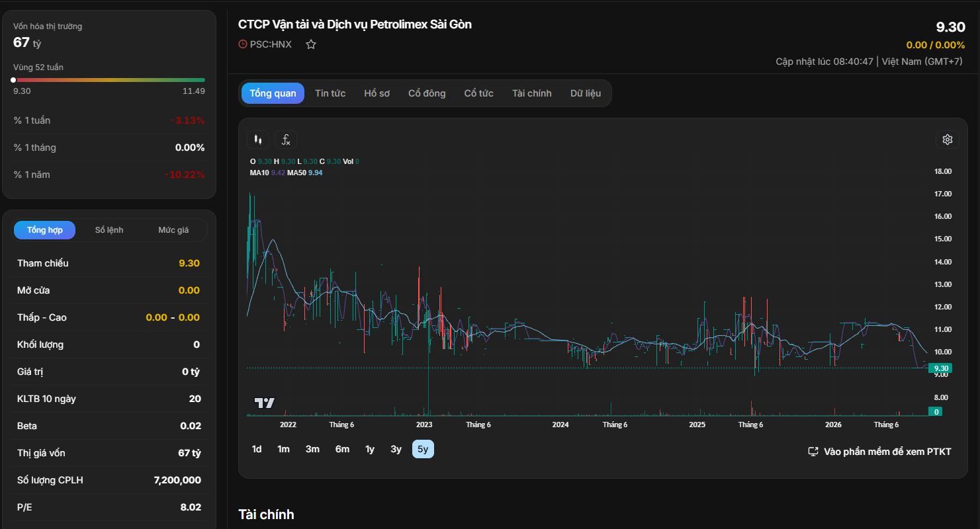Open the candlestick chart type selector
Viewport: 980px width, 529px height.
(x=258, y=140)
